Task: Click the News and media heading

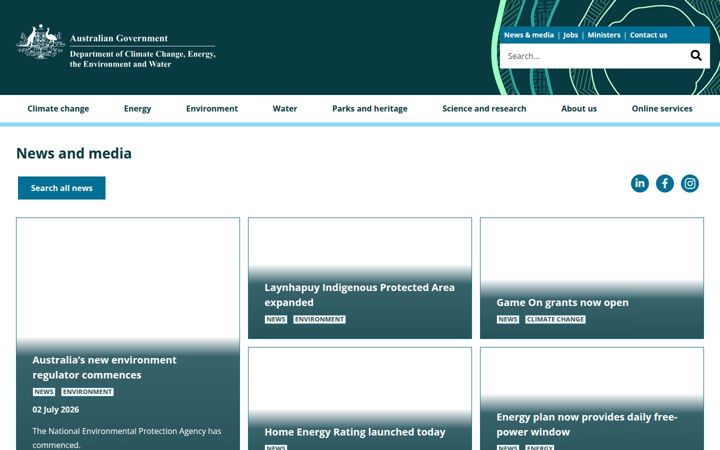Action: [74, 153]
